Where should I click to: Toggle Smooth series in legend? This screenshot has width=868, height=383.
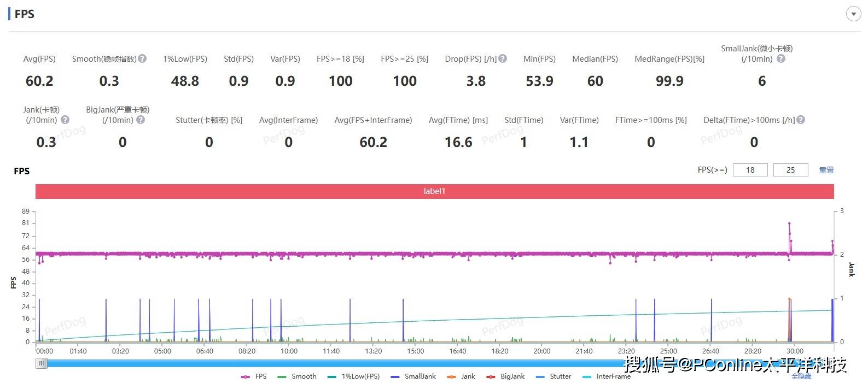coord(297,376)
